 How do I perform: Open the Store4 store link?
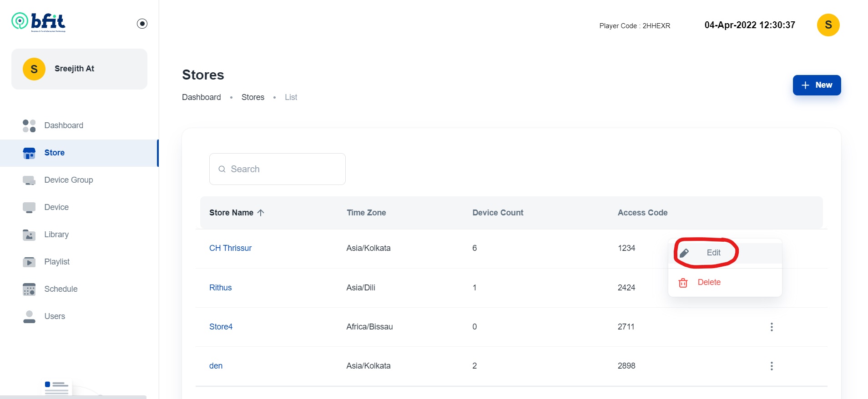tap(221, 327)
